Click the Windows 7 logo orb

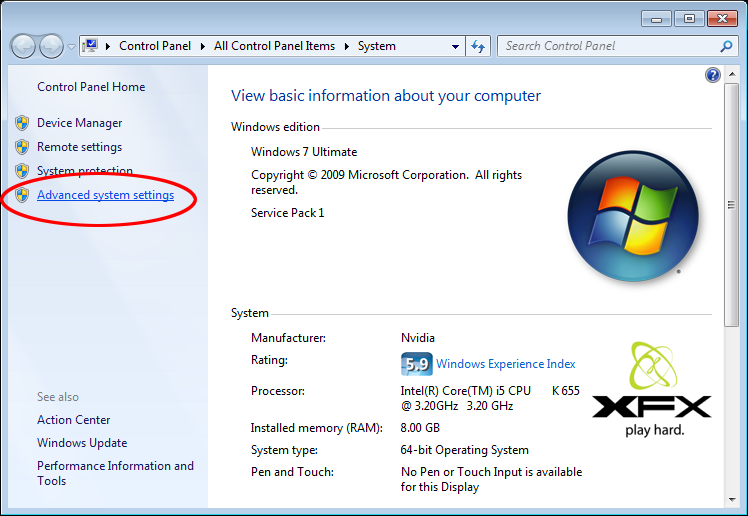633,216
